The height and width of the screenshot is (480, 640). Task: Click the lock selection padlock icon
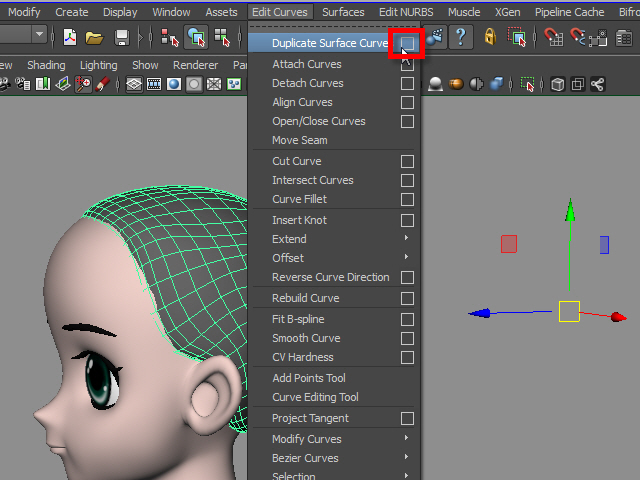490,37
